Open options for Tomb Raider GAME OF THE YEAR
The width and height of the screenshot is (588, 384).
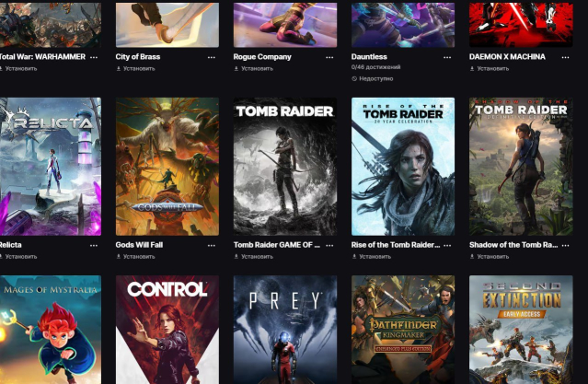329,246
